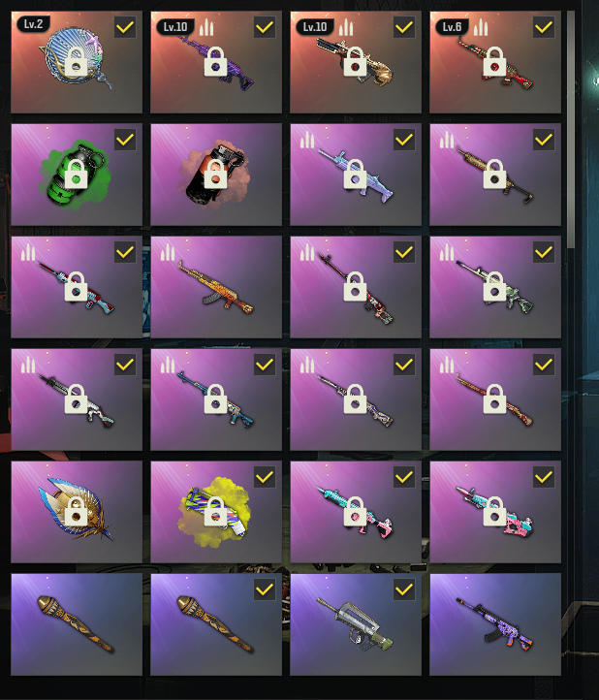The image size is (599, 700).
Task: Uncheck the Lv.6 red rifle tile
Action: 544,27
